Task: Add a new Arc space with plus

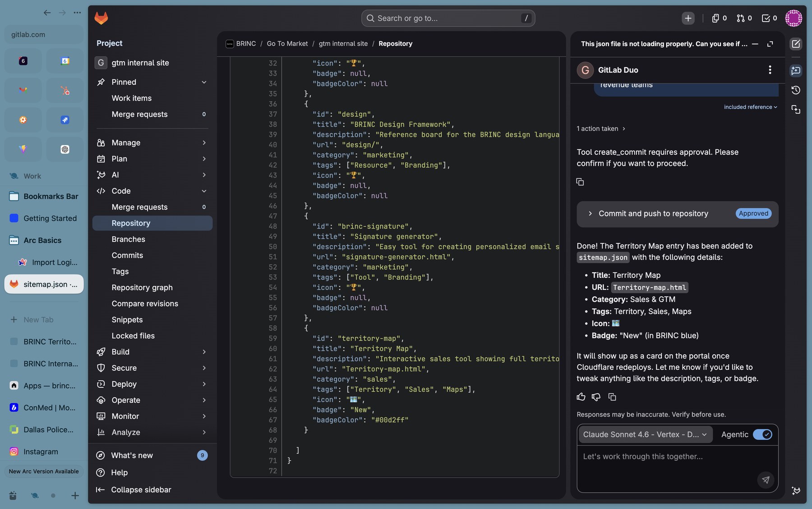Action: pyautogui.click(x=75, y=495)
